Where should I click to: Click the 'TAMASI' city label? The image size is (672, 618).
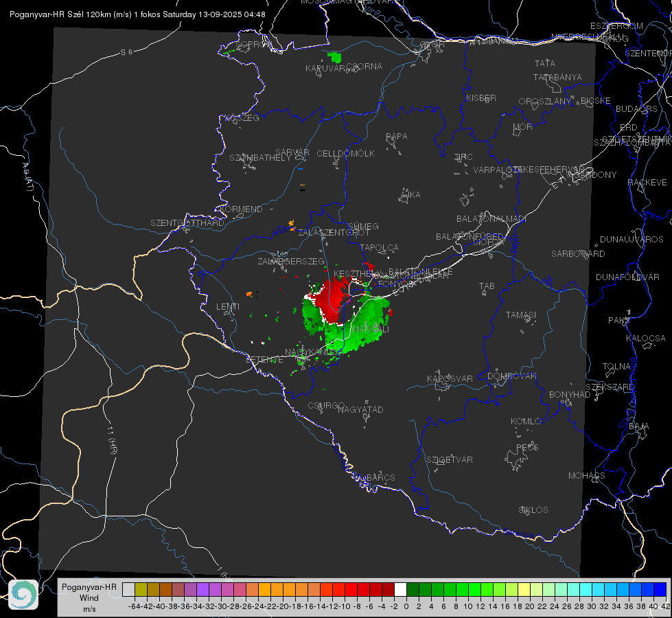click(521, 315)
